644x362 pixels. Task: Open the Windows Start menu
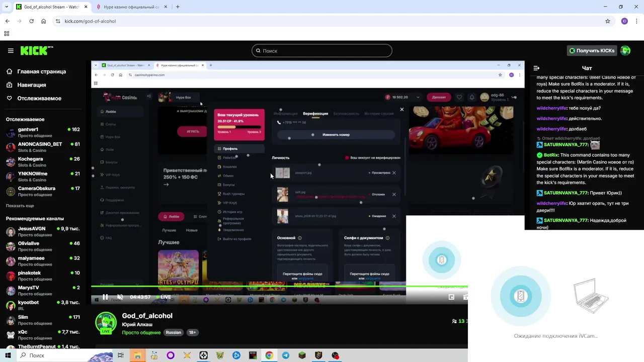coord(8,355)
